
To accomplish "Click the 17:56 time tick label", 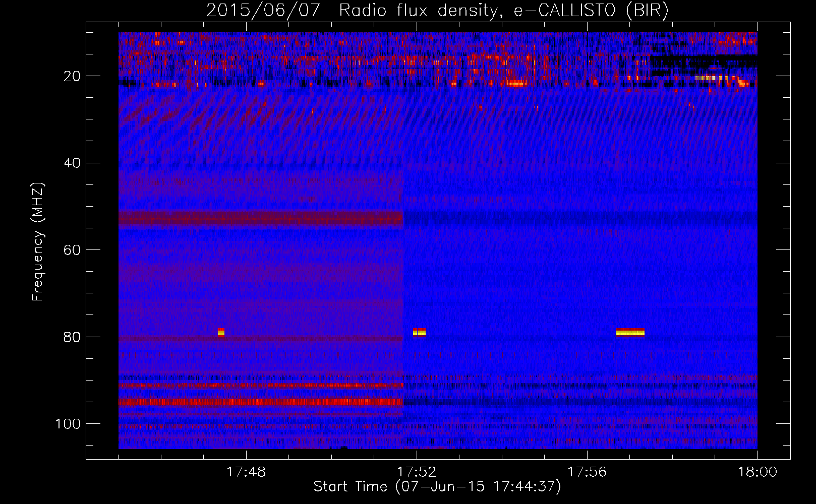I will (587, 472).
